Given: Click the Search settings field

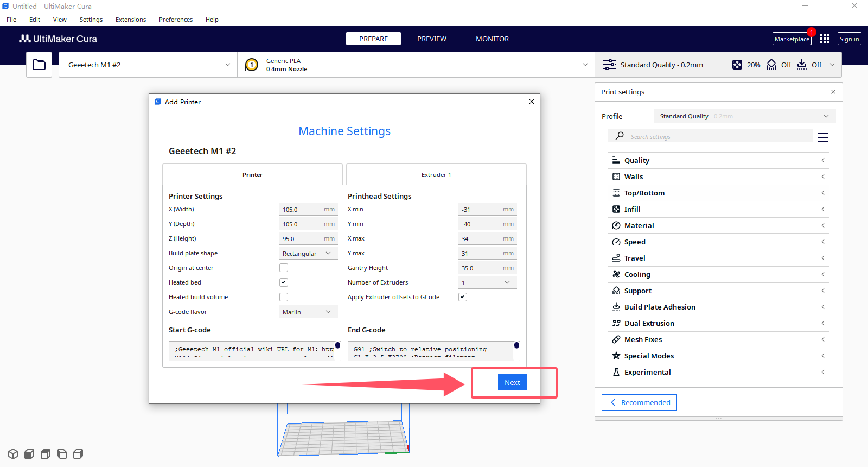Looking at the screenshot, I should (711, 136).
